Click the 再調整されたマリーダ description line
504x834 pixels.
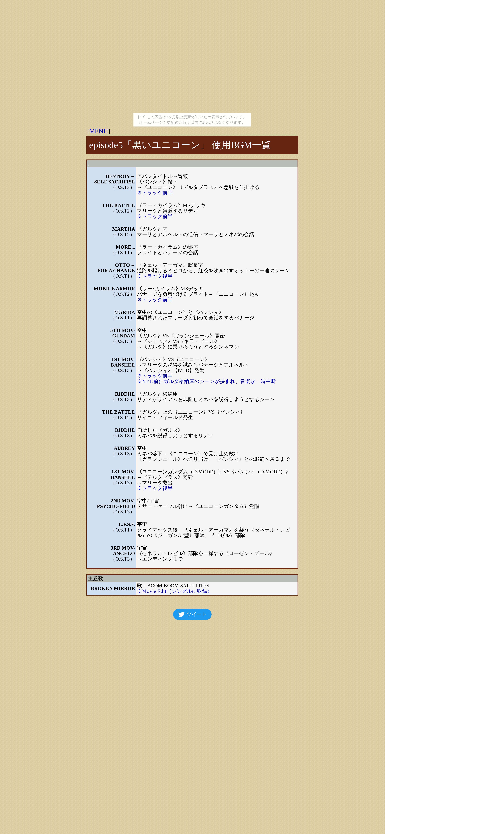click(195, 318)
